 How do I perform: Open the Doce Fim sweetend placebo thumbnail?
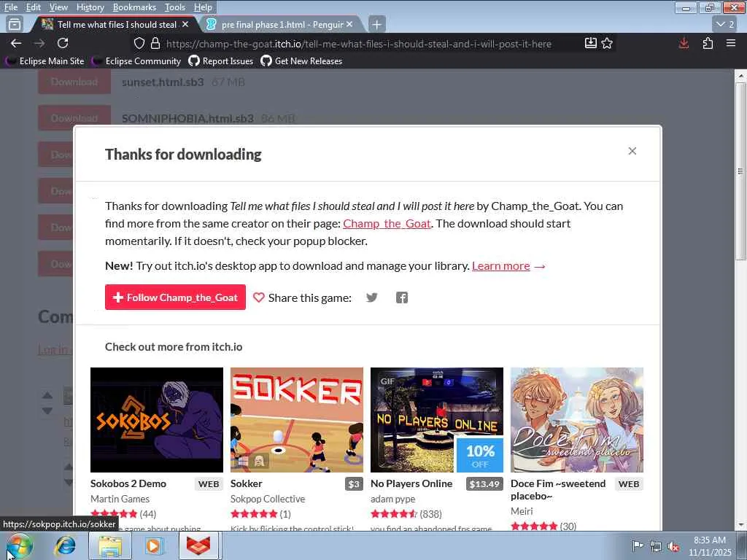click(x=577, y=420)
